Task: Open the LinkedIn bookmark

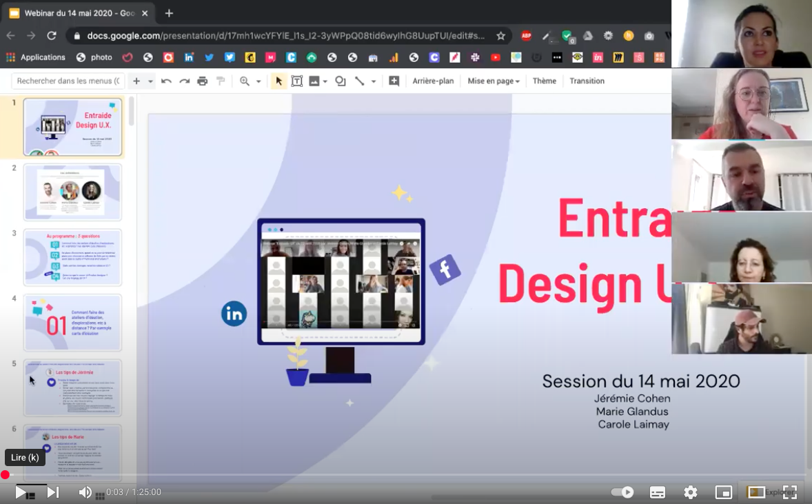Action: [x=189, y=57]
